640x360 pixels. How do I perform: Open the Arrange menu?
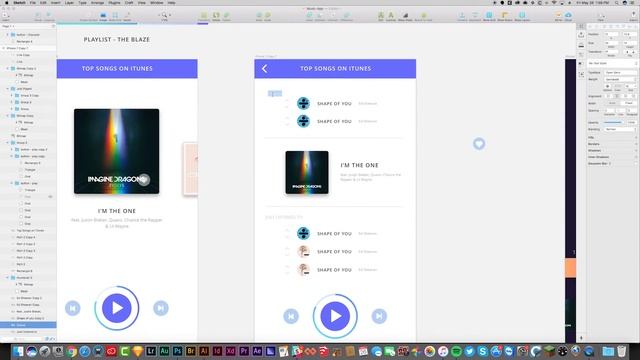[97, 2]
